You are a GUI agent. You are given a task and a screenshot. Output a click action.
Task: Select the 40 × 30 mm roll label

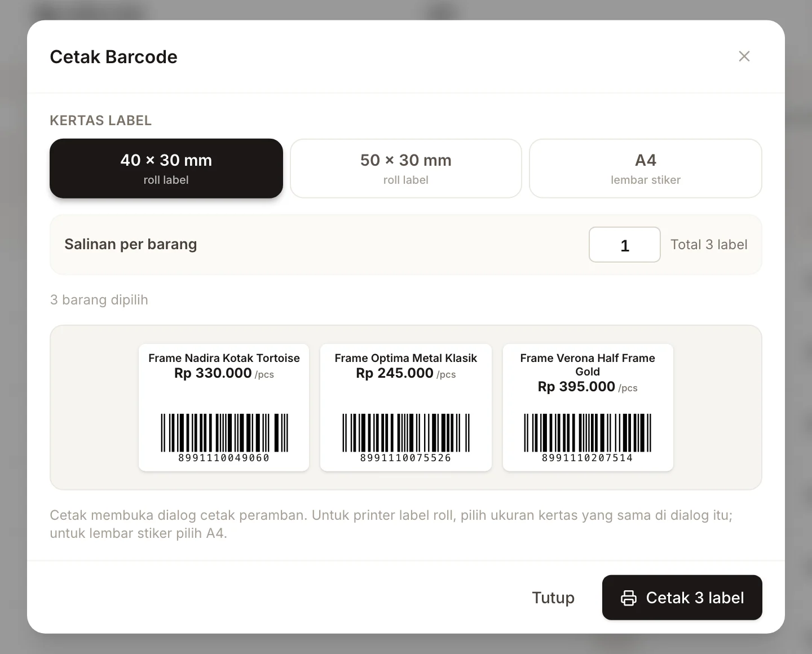point(166,169)
